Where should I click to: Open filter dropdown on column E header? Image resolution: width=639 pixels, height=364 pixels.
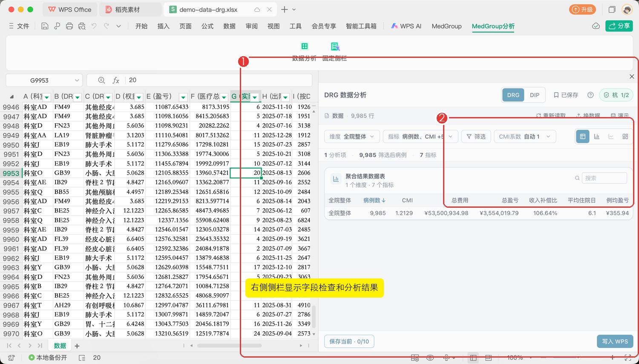coord(183,97)
